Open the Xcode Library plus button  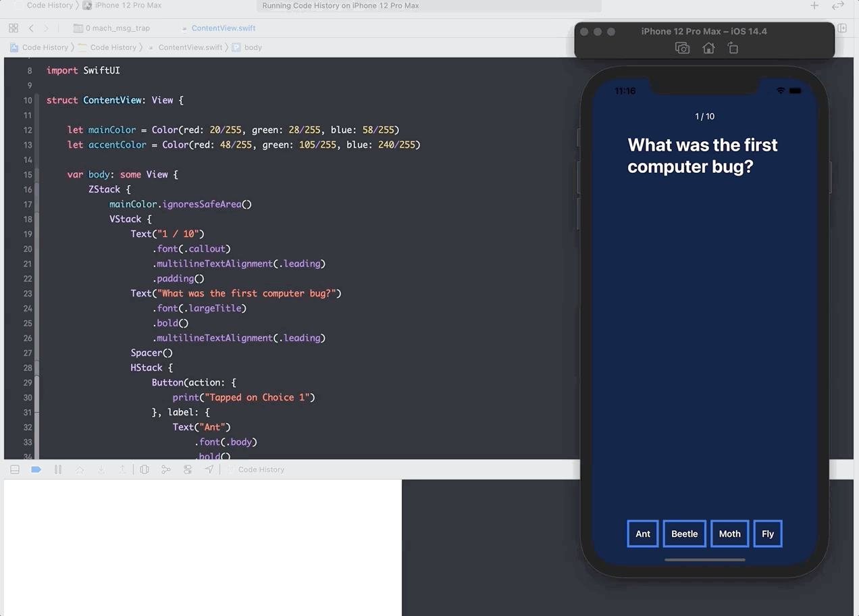click(x=814, y=5)
